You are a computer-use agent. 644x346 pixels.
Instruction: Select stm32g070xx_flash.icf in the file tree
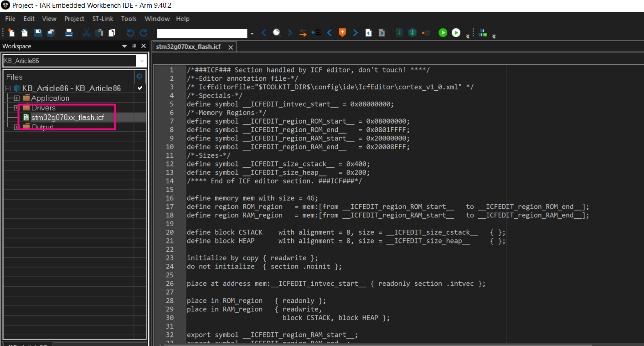(x=67, y=117)
